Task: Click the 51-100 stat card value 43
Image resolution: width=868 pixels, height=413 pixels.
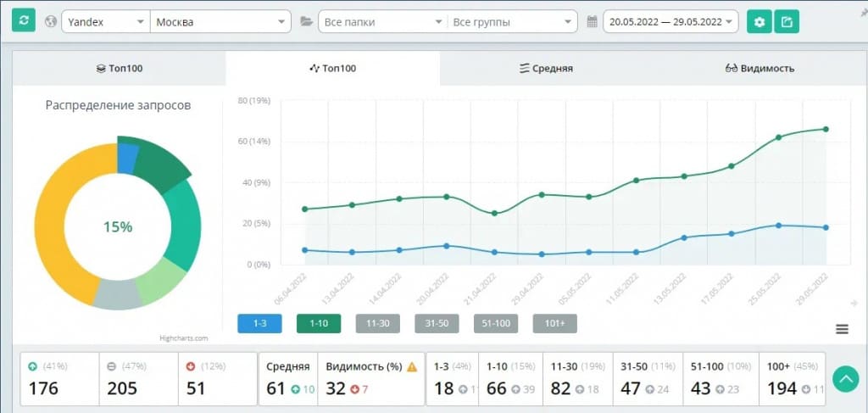Action: point(701,388)
